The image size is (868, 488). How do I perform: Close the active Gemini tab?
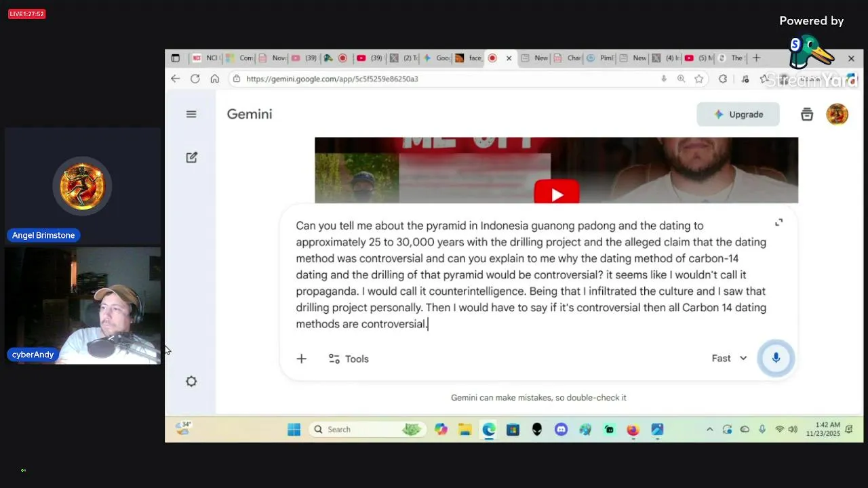(509, 58)
